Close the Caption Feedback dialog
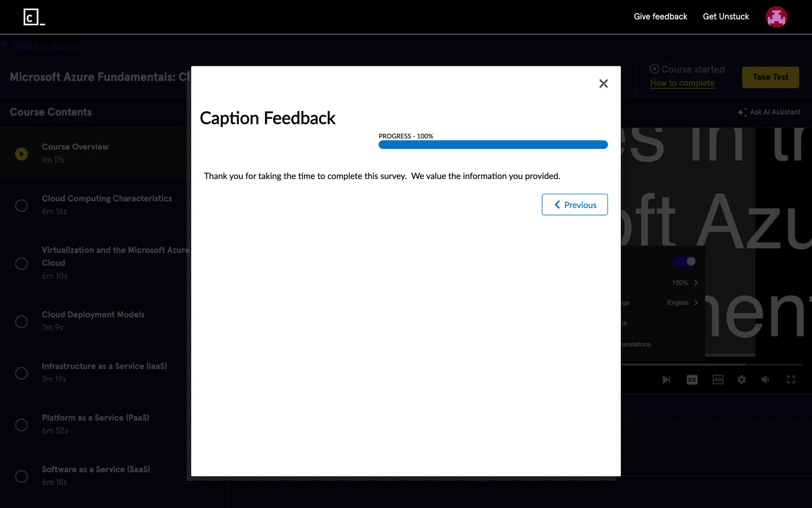 pos(604,83)
